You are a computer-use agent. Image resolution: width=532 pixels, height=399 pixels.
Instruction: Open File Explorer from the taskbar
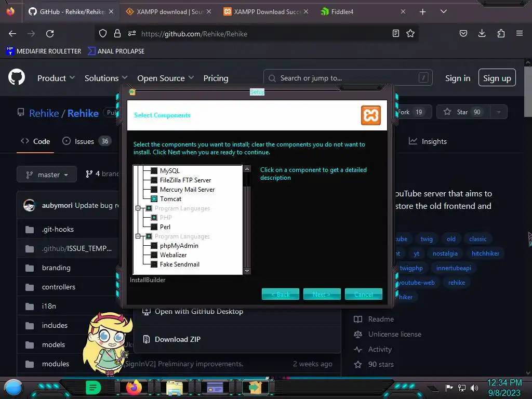click(175, 388)
